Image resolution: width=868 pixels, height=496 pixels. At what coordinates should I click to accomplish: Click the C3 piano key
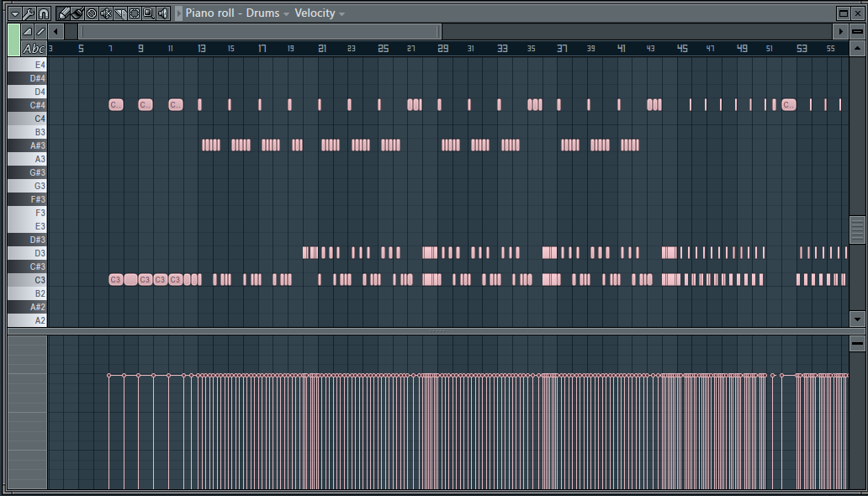coord(27,280)
